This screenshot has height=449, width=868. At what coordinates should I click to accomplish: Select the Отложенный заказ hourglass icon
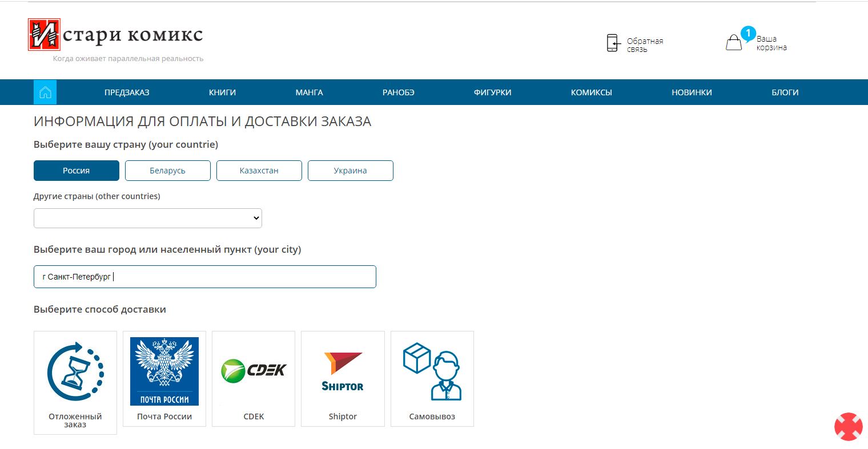click(75, 371)
